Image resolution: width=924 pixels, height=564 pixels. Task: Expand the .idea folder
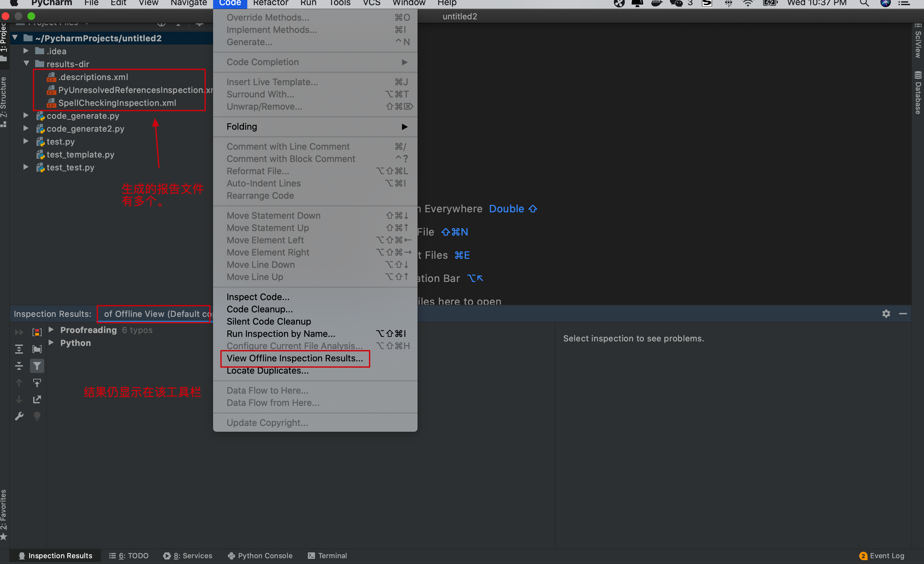click(26, 51)
